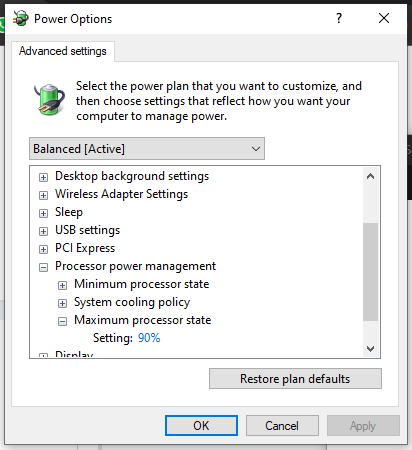The height and width of the screenshot is (450, 412).
Task: Expand Desktop background settings
Action: click(43, 177)
